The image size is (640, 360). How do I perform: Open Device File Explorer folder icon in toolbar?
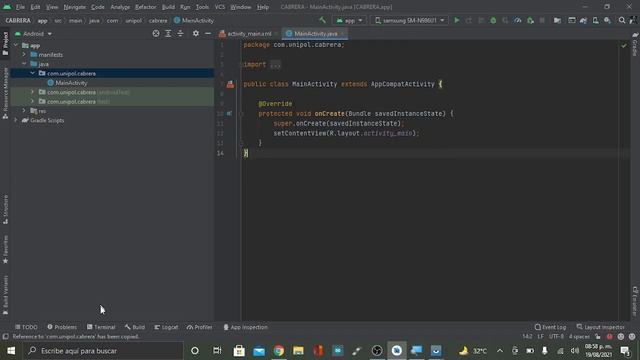[x=557, y=20]
